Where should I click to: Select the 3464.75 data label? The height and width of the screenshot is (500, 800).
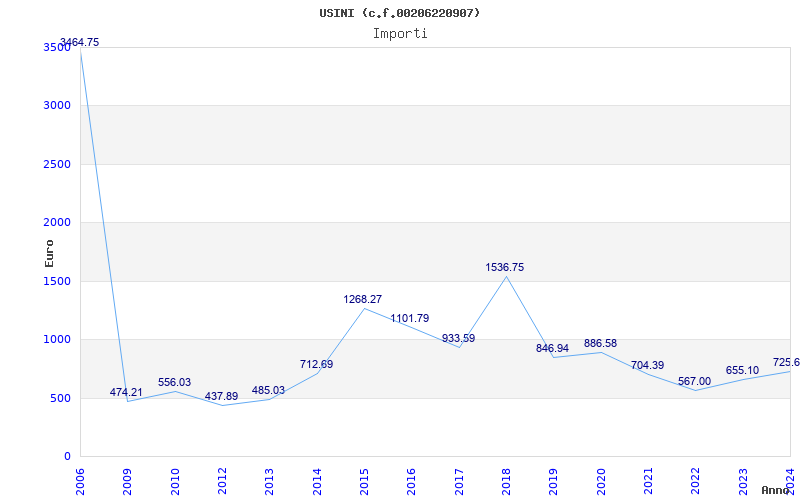(x=80, y=42)
